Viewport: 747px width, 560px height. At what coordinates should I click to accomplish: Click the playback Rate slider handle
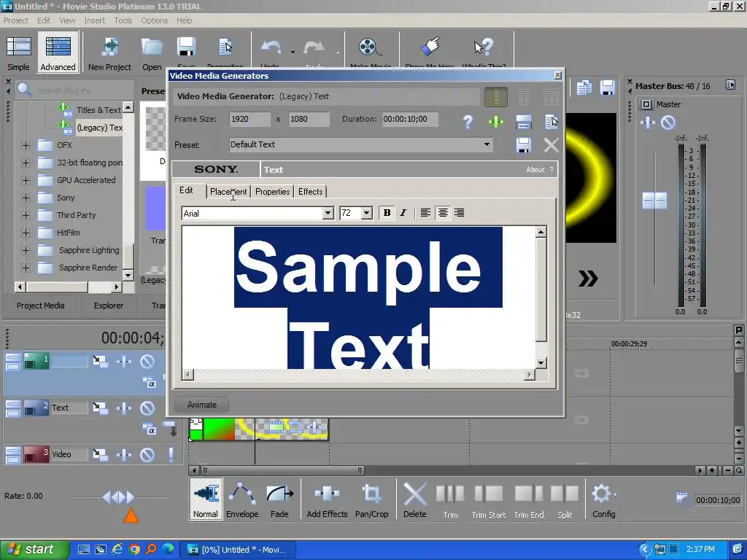tap(119, 497)
